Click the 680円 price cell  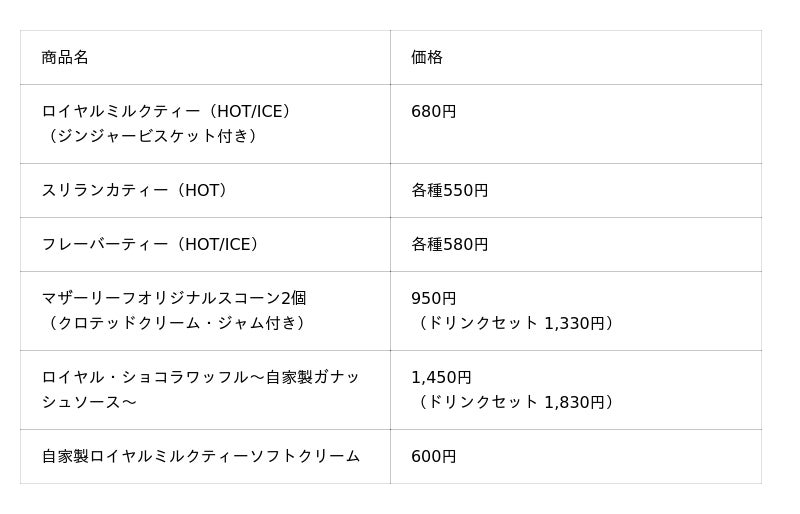click(x=576, y=124)
